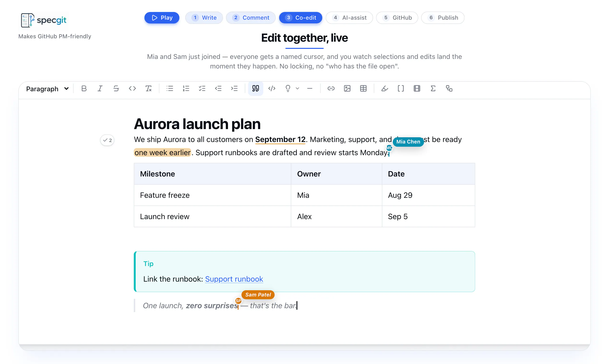Click the Mia owner cell

pyautogui.click(x=336, y=195)
